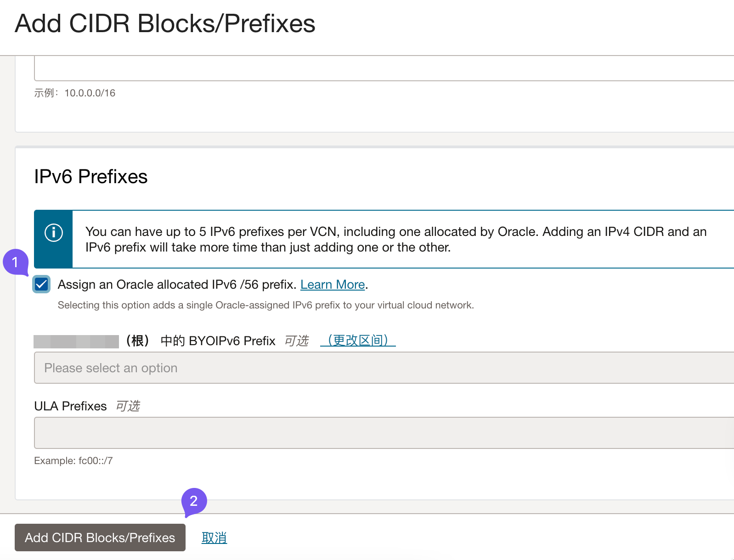Click the 'Add CIDR Blocks/Prefixes' page title
The width and height of the screenshot is (734, 560).
165,23
